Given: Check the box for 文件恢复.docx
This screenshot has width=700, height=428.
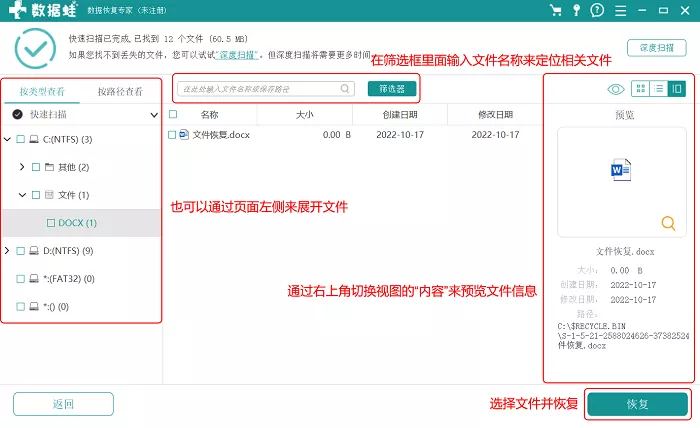Looking at the screenshot, I should point(172,134).
